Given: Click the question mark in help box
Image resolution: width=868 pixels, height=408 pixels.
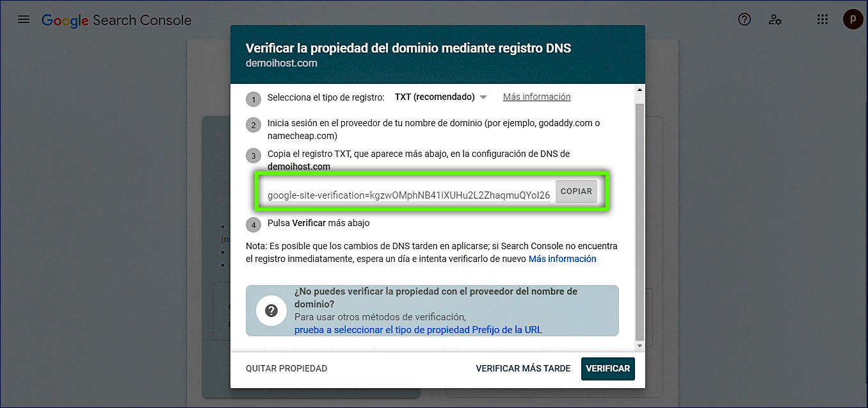Looking at the screenshot, I should (x=271, y=311).
